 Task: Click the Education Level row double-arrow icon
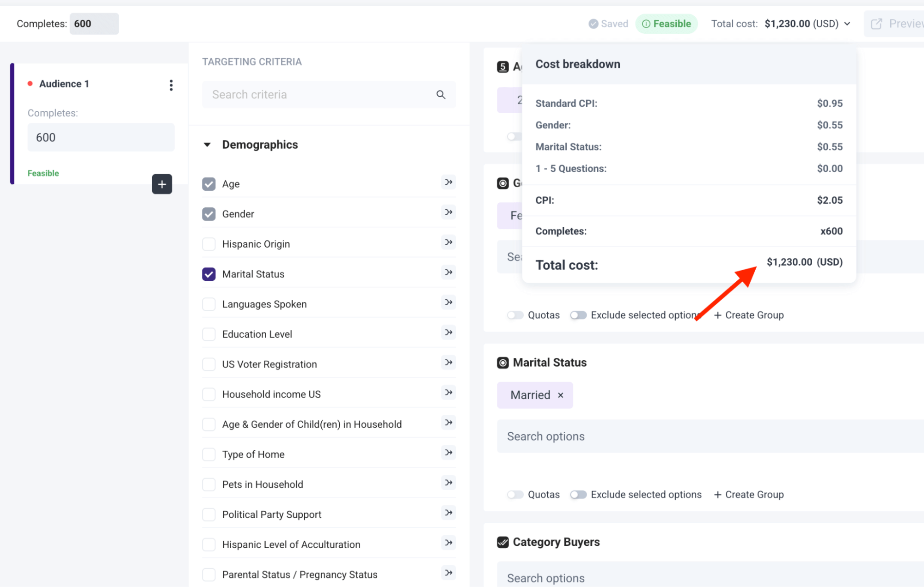coord(448,333)
